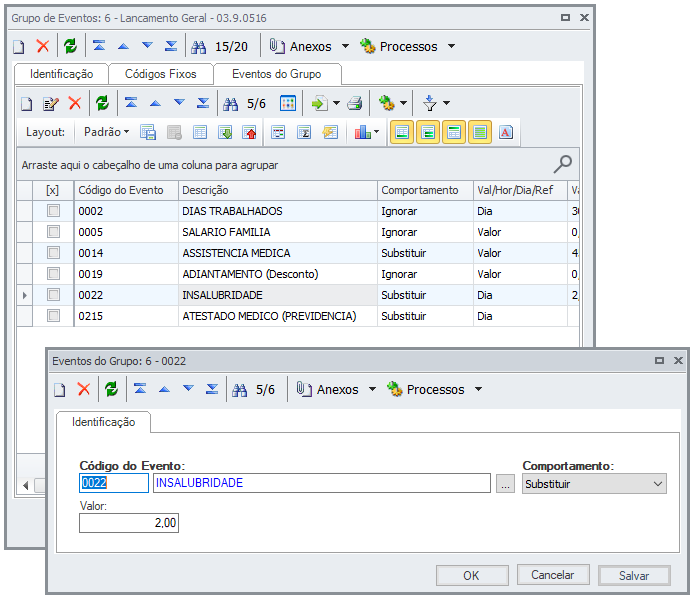Switch to the Códigos Fixos tab

[x=161, y=74]
